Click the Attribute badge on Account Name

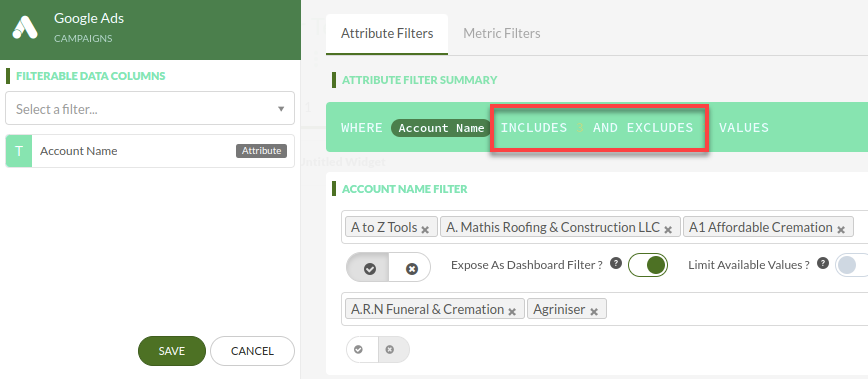tap(261, 150)
